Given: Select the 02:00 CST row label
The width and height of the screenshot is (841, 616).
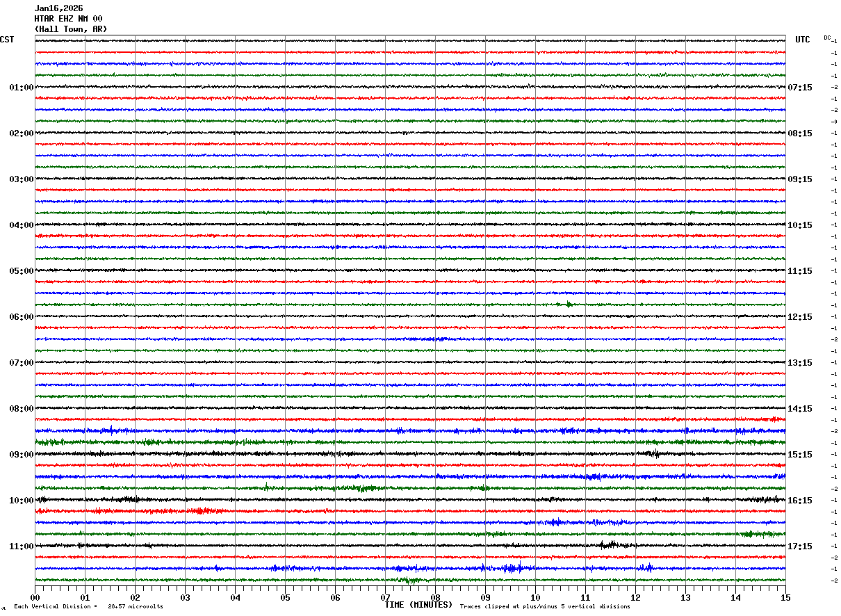Looking at the screenshot, I should [x=22, y=133].
